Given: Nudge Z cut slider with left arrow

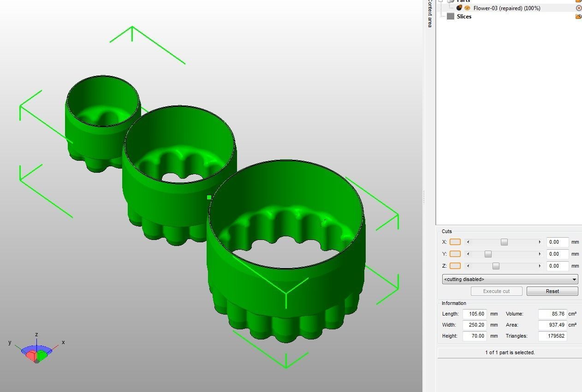Looking at the screenshot, I should pyautogui.click(x=468, y=266).
